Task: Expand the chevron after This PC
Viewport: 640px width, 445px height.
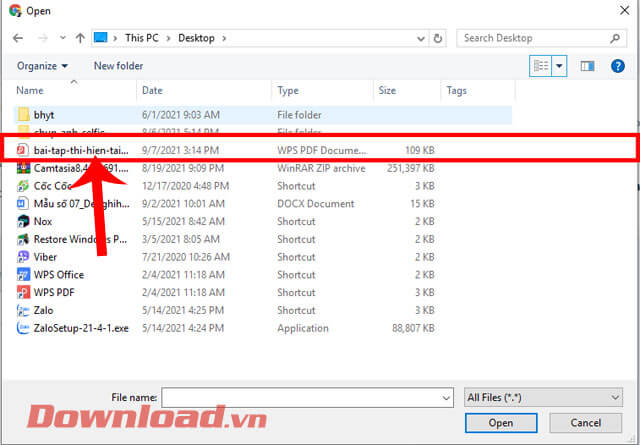Action: coord(168,38)
